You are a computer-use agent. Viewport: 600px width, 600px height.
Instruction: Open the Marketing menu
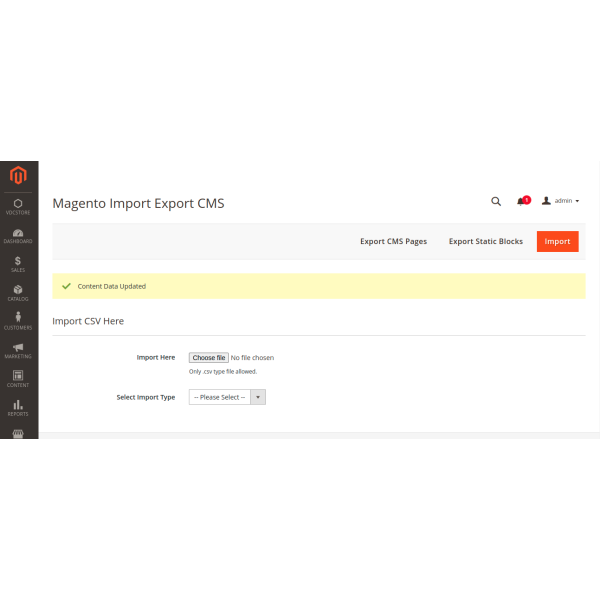[x=18, y=350]
